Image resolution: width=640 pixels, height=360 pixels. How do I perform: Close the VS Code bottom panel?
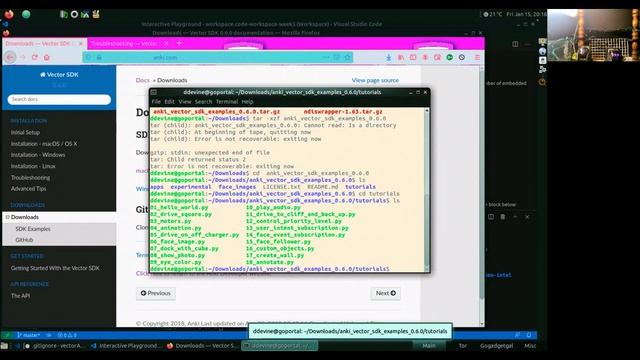tap(527, 217)
